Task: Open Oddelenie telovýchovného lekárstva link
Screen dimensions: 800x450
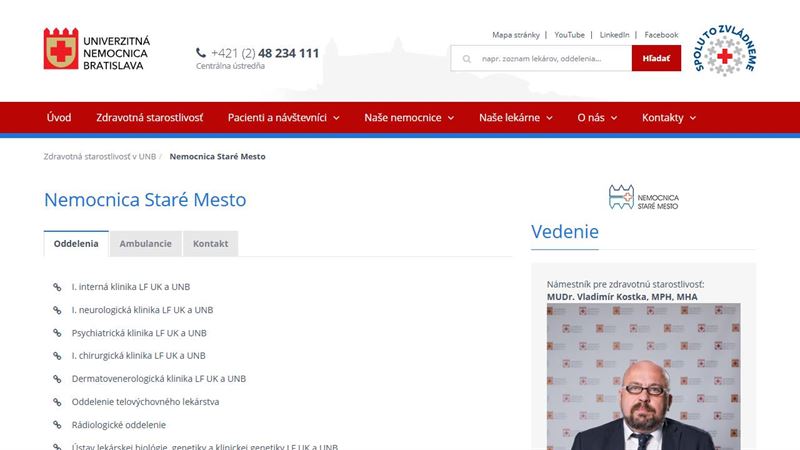Action: [x=145, y=402]
